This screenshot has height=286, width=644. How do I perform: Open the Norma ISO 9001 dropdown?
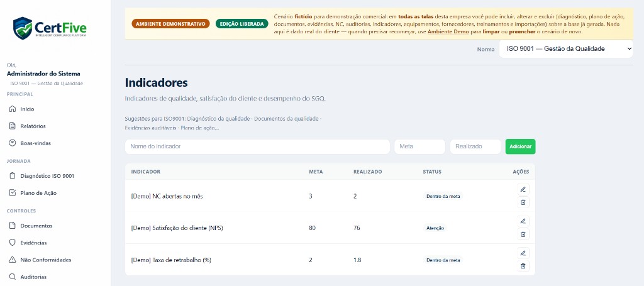pyautogui.click(x=566, y=49)
